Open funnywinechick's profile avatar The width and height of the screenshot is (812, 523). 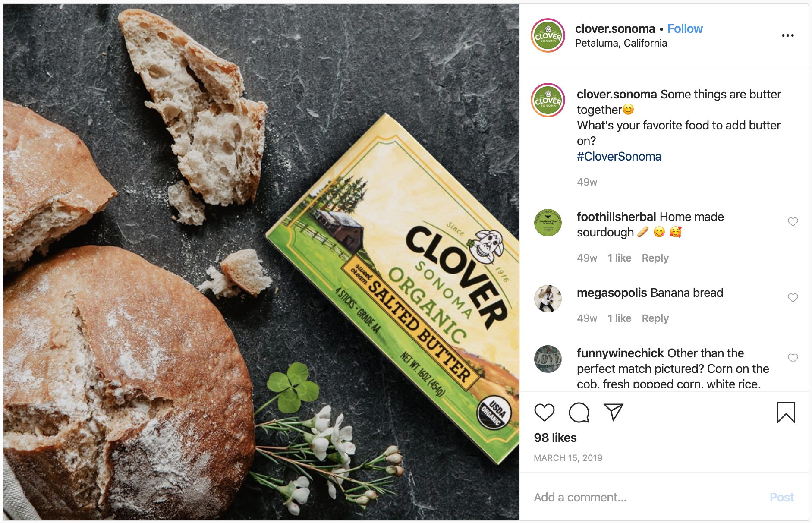[x=548, y=359]
